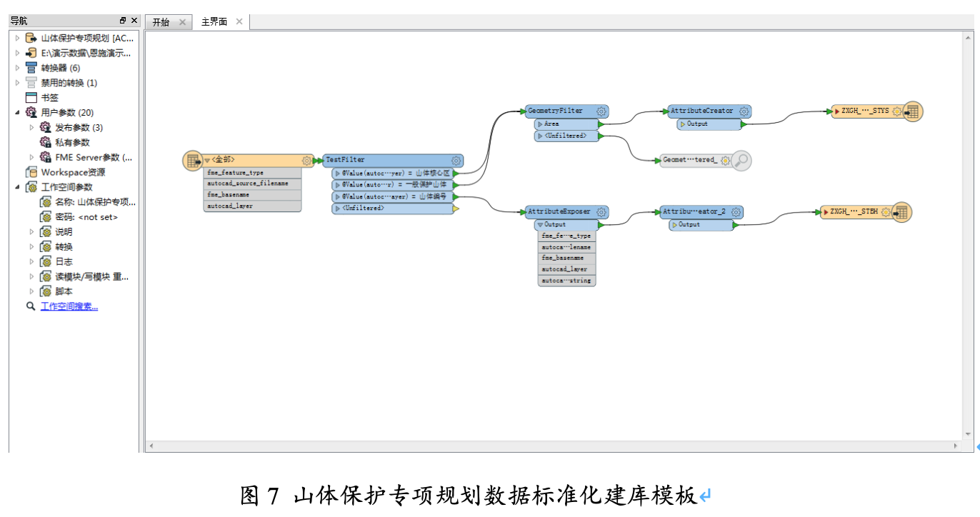Click the gear icon on AttributeExposer
This screenshot has height=517, width=980.
click(601, 212)
